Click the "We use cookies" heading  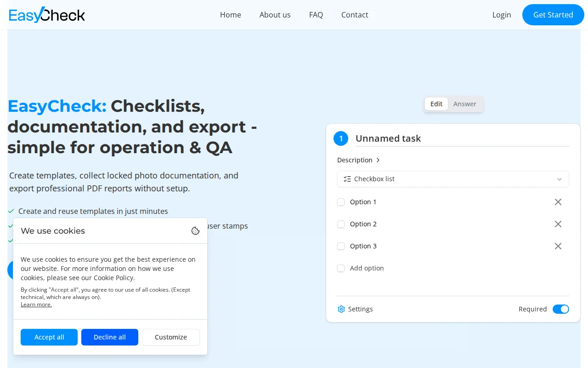[x=53, y=231]
